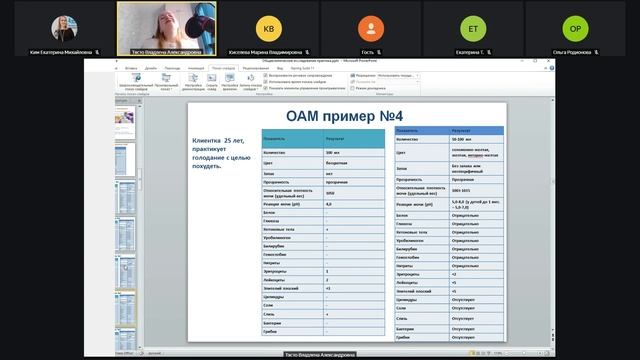Click the fit slide to window icon
This screenshot has height=360, width=640.
[547, 353]
